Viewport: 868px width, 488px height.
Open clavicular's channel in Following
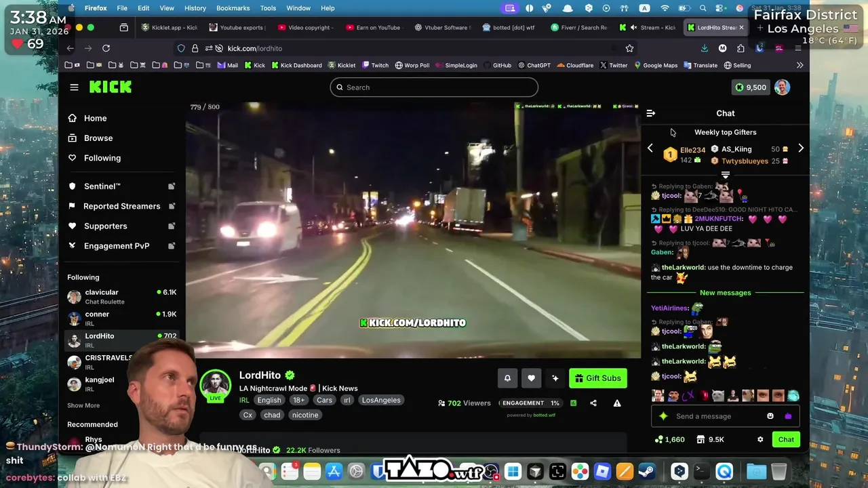point(122,296)
